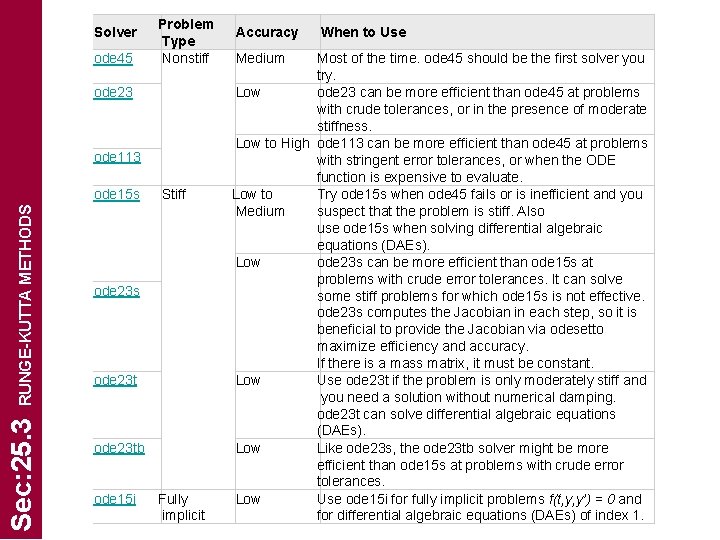Open the ode15i solver link
The width and height of the screenshot is (720, 540).
click(115, 499)
